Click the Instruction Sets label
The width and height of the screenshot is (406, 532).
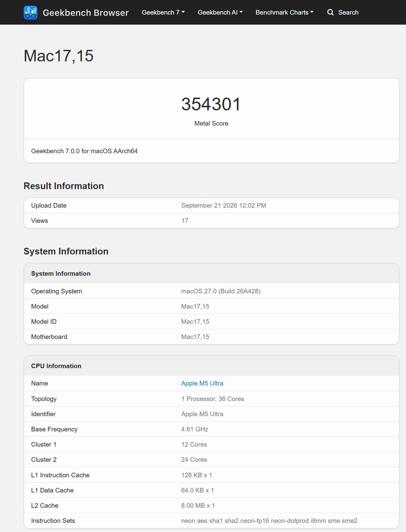coord(53,521)
